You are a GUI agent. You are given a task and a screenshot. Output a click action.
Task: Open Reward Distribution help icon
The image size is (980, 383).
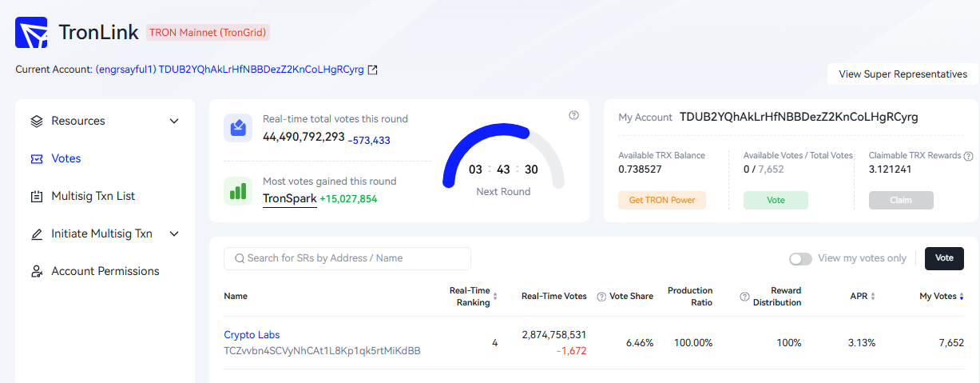[744, 297]
